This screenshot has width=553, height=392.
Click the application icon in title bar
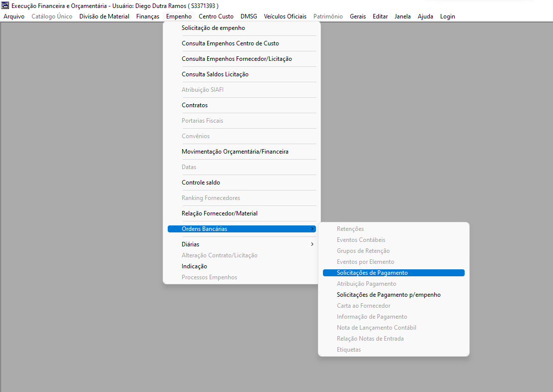pyautogui.click(x=5, y=5)
